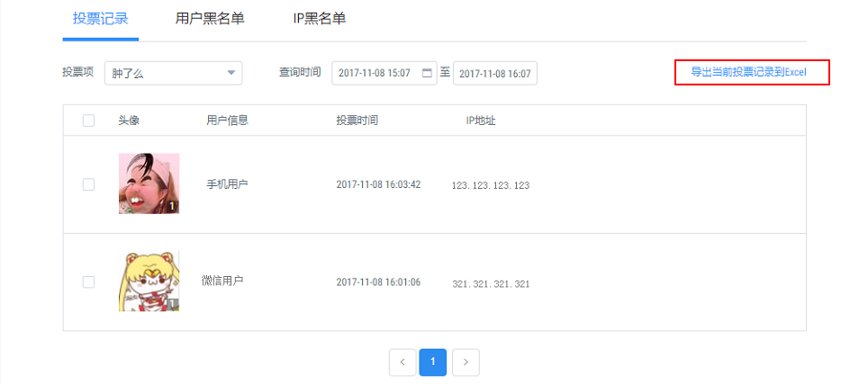Switch to the 投票记录 tab
Viewport: 868px width, 384px height.
point(100,19)
